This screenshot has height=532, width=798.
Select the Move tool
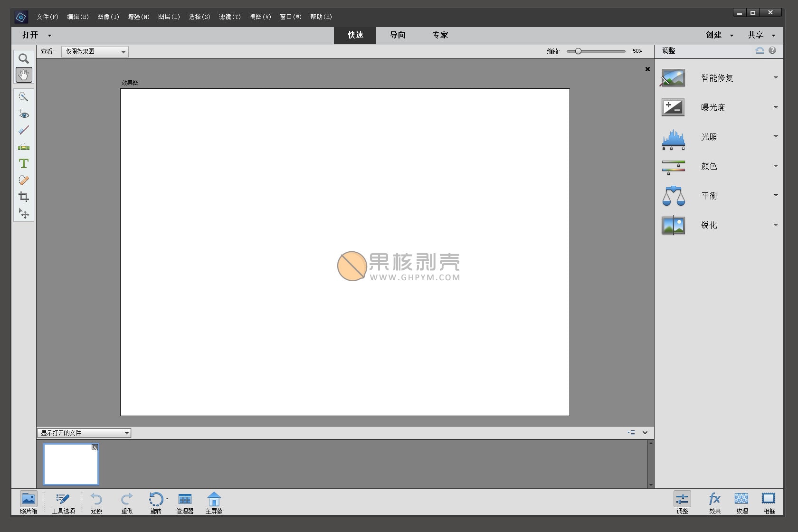[23, 214]
